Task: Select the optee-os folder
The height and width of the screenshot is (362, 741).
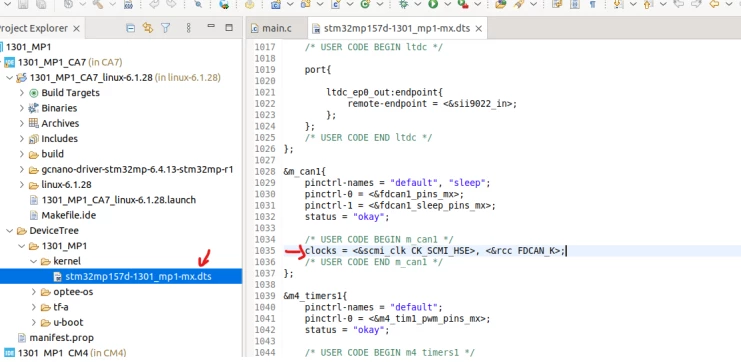Action: (73, 292)
